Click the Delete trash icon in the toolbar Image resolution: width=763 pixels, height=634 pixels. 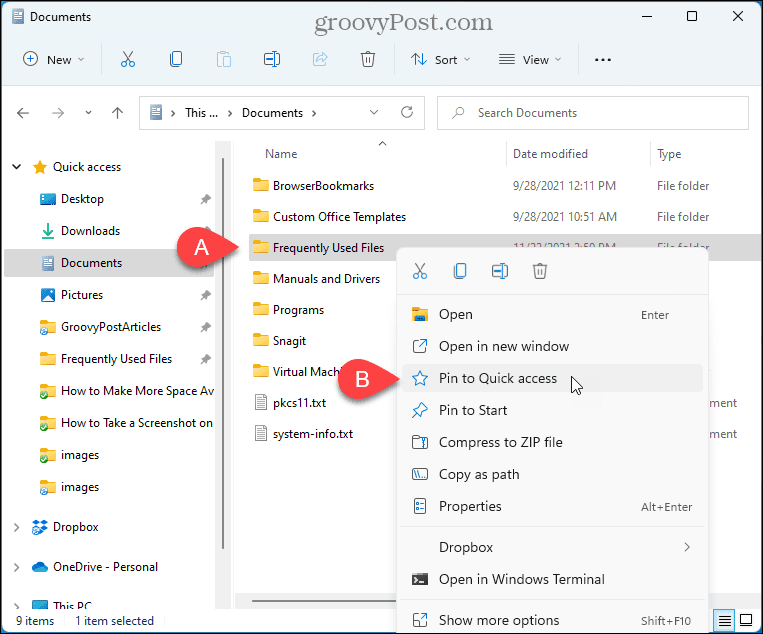pyautogui.click(x=367, y=59)
